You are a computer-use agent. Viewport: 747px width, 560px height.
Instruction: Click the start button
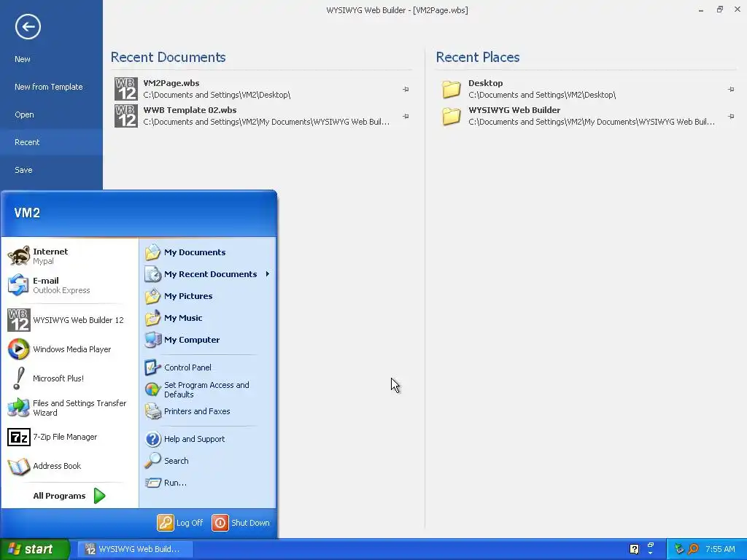[x=35, y=549]
